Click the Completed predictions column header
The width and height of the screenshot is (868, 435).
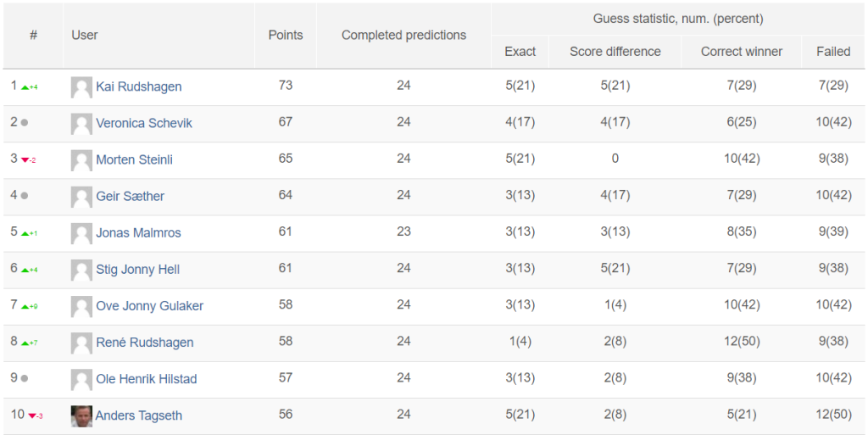(x=404, y=35)
